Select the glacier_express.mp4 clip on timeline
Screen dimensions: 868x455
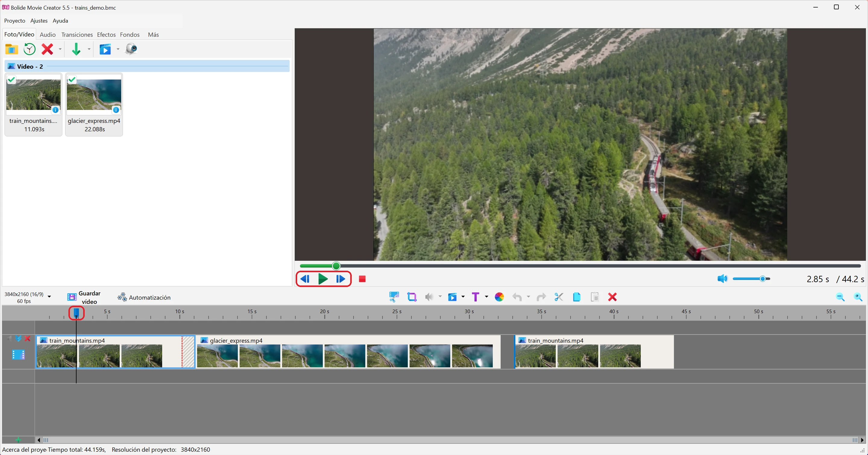tap(348, 352)
